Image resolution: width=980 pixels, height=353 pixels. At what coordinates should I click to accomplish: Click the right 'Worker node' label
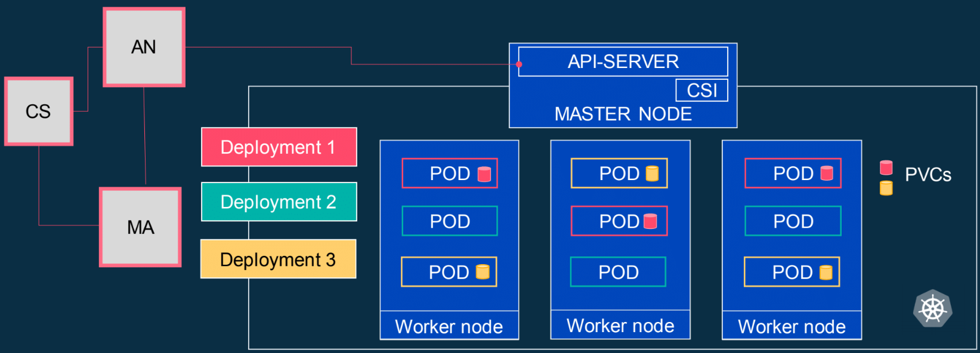792,327
